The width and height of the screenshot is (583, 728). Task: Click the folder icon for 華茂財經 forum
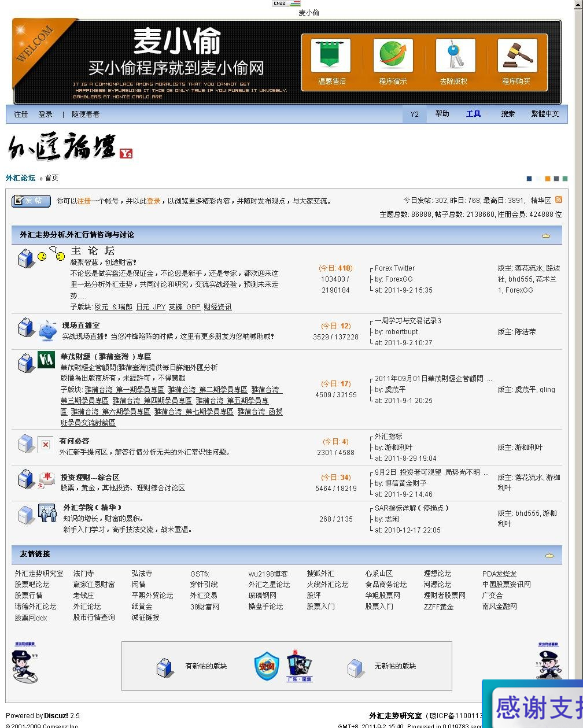25,363
